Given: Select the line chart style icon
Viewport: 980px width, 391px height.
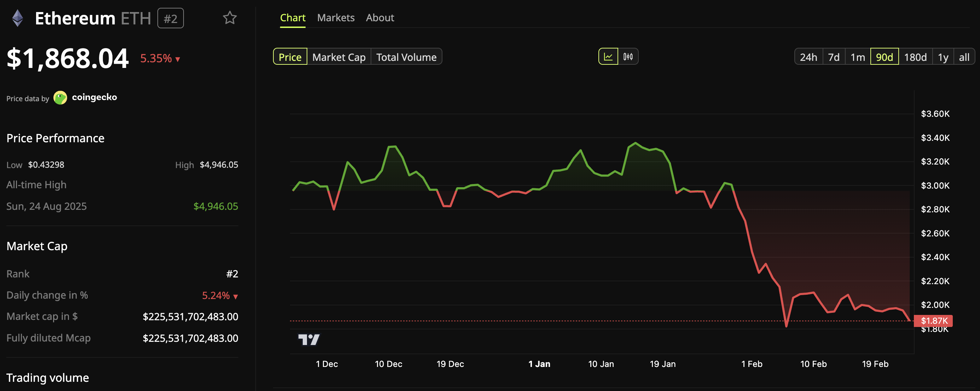Looking at the screenshot, I should pyautogui.click(x=608, y=56).
